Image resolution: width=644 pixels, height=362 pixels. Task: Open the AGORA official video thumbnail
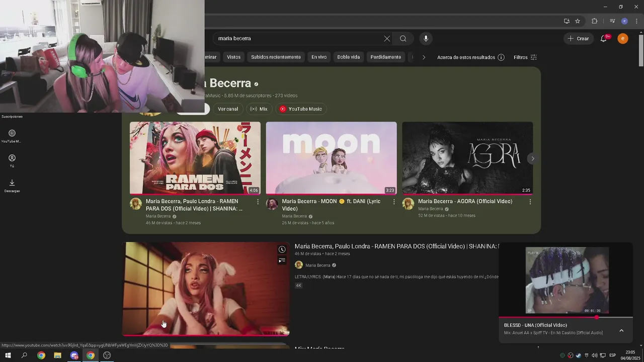click(467, 158)
